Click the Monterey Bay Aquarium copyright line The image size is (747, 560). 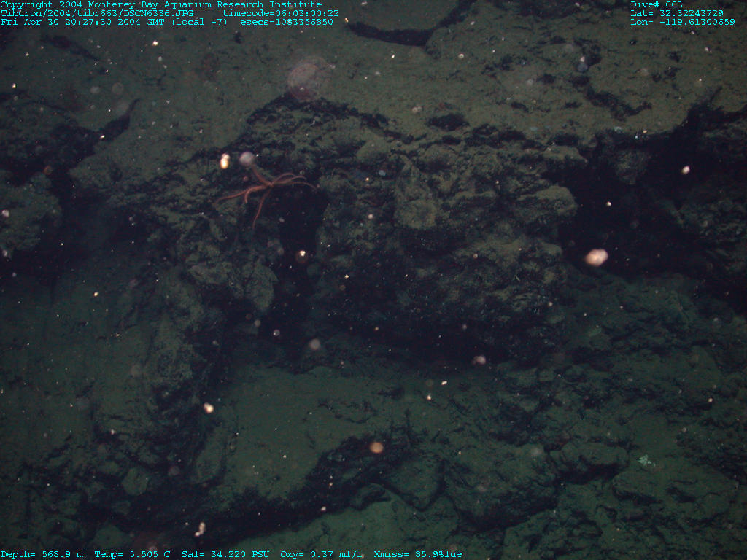161,4
